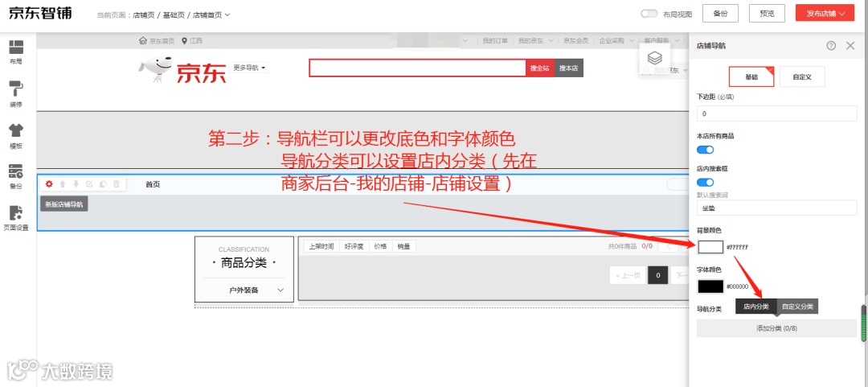The image size is (868, 387).
Task: Toggle the 布局视图 switch
Action: 649,14
